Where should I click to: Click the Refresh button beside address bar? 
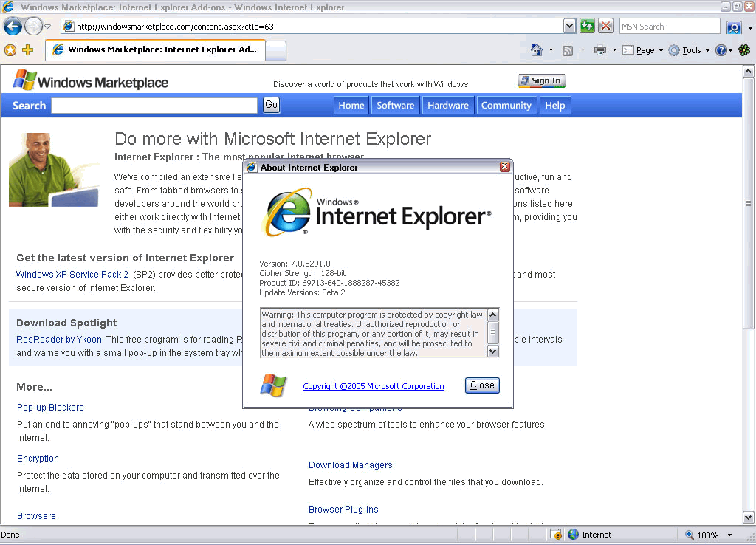point(587,26)
